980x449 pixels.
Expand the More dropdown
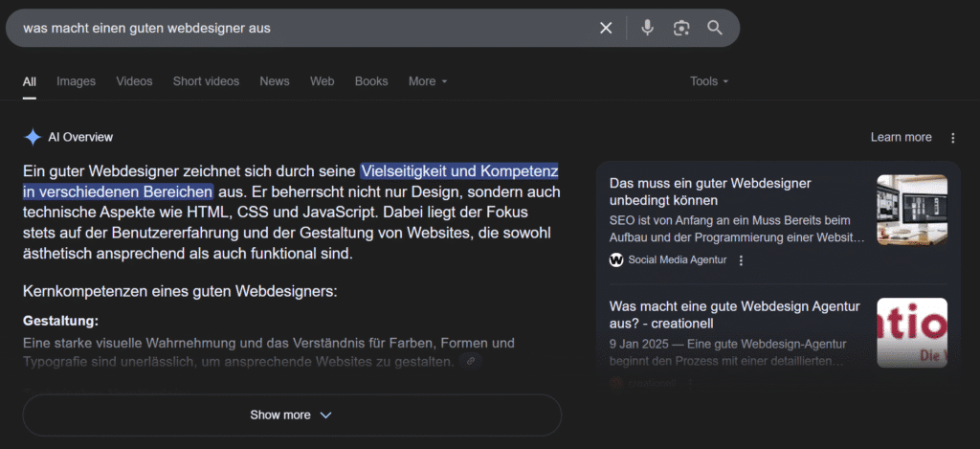428,81
